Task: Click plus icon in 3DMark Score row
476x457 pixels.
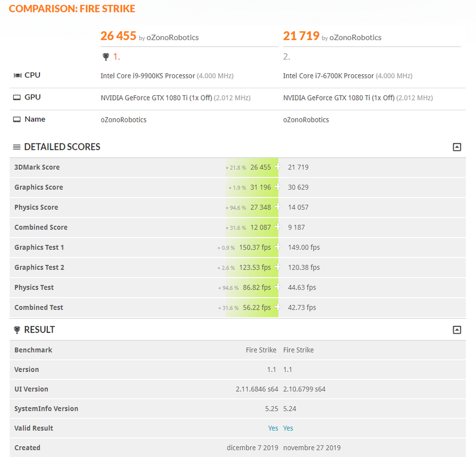Action: point(278,166)
